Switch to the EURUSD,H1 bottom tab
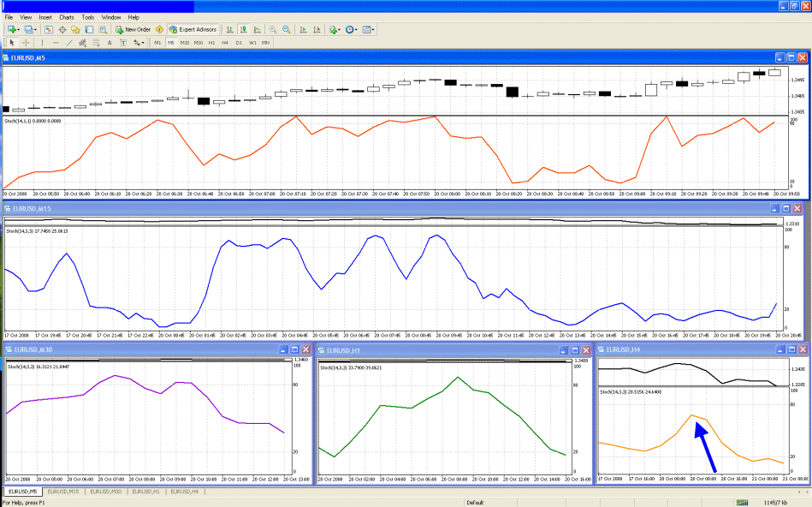Screen dimensions: 812x507 [145, 492]
